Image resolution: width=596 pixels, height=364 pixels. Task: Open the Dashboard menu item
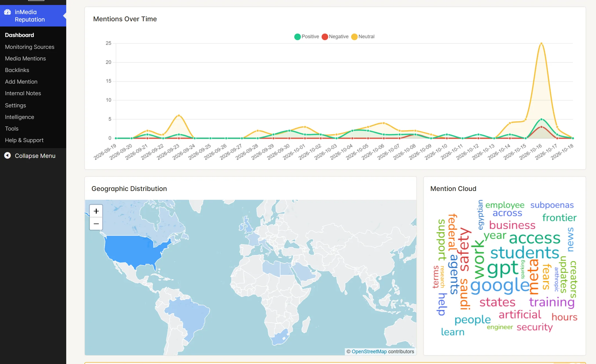(20, 35)
